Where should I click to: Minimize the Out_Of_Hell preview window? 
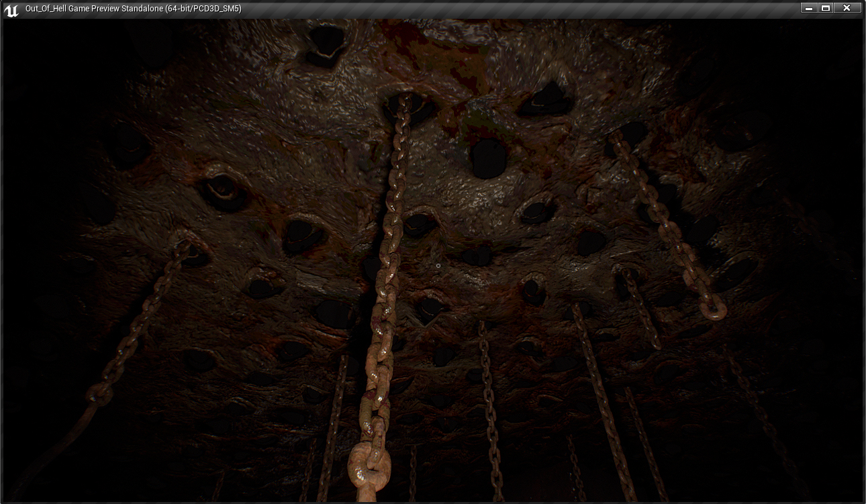pyautogui.click(x=808, y=8)
